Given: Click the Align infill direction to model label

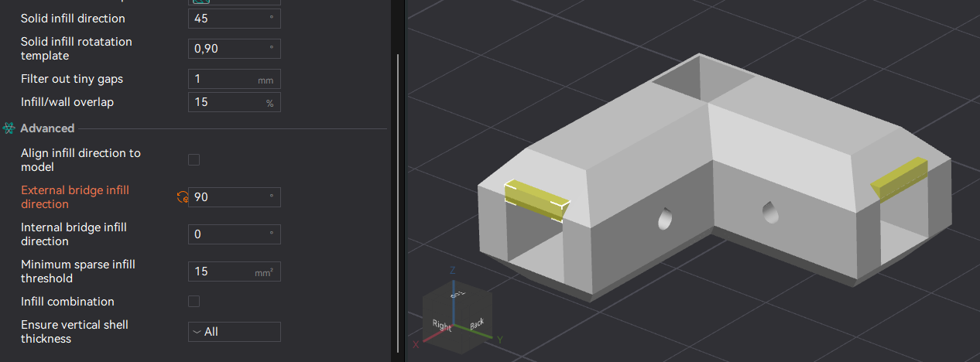Looking at the screenshot, I should point(81,160).
